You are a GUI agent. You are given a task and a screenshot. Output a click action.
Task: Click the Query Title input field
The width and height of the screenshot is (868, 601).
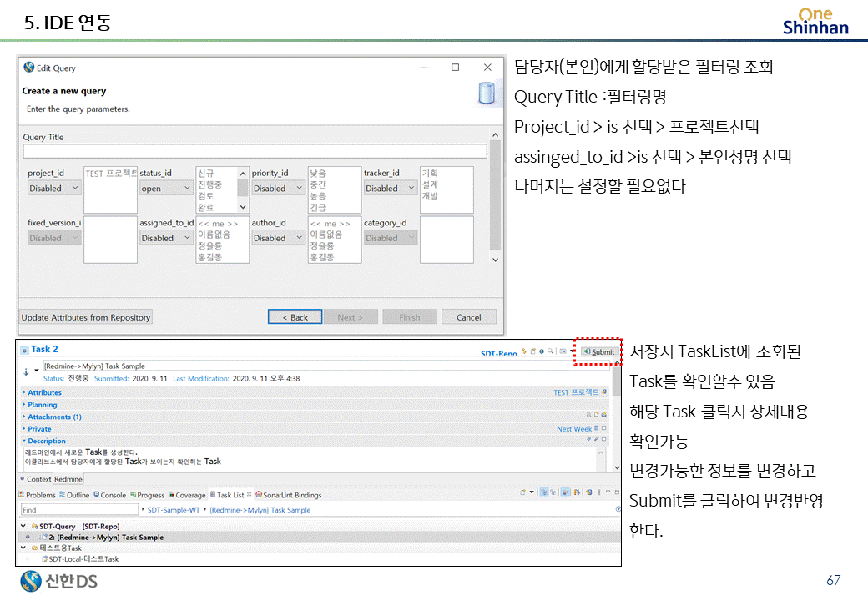pyautogui.click(x=255, y=151)
